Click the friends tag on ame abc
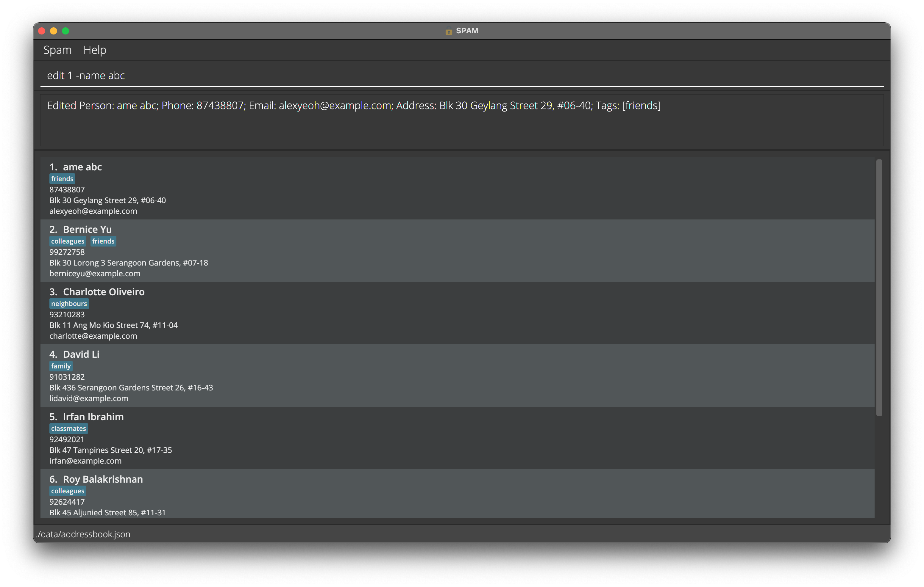This screenshot has width=924, height=587. [x=62, y=179]
